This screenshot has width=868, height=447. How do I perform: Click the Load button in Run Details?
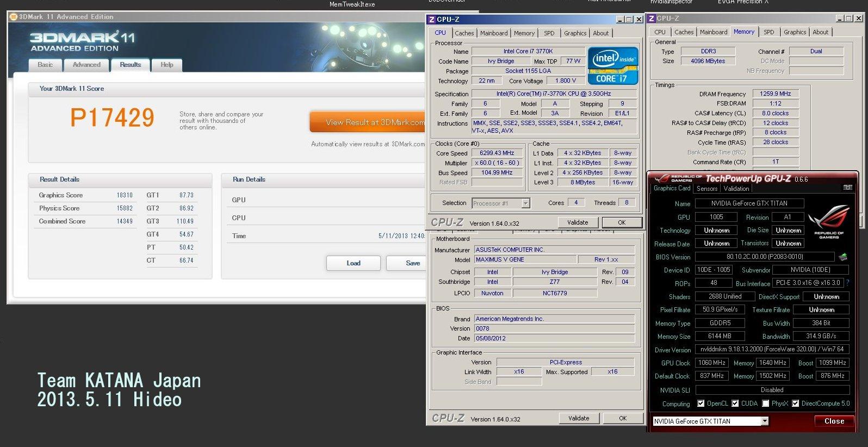tap(354, 263)
